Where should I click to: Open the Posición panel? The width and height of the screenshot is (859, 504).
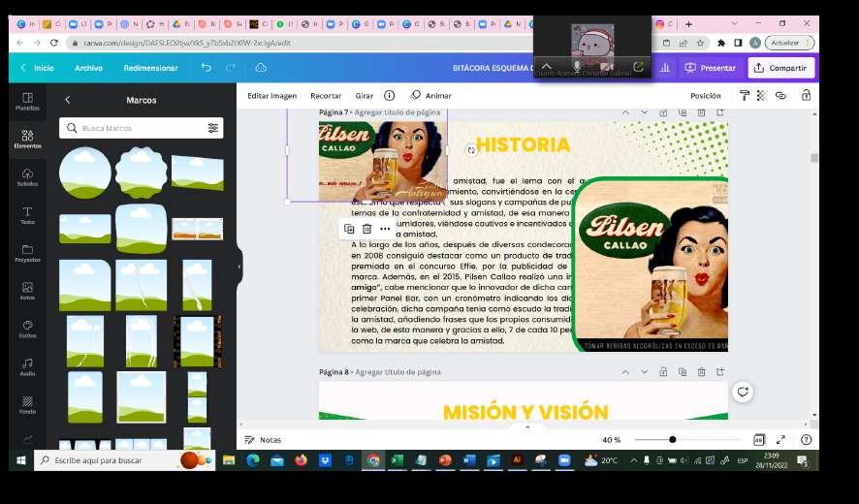[x=706, y=95]
